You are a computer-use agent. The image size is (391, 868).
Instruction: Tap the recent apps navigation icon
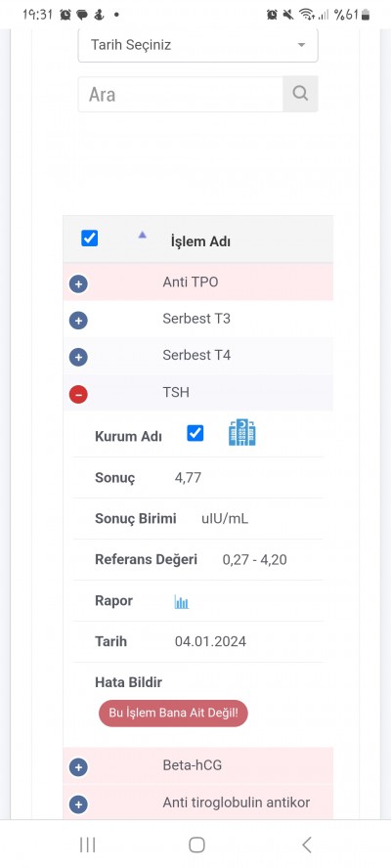tap(88, 845)
